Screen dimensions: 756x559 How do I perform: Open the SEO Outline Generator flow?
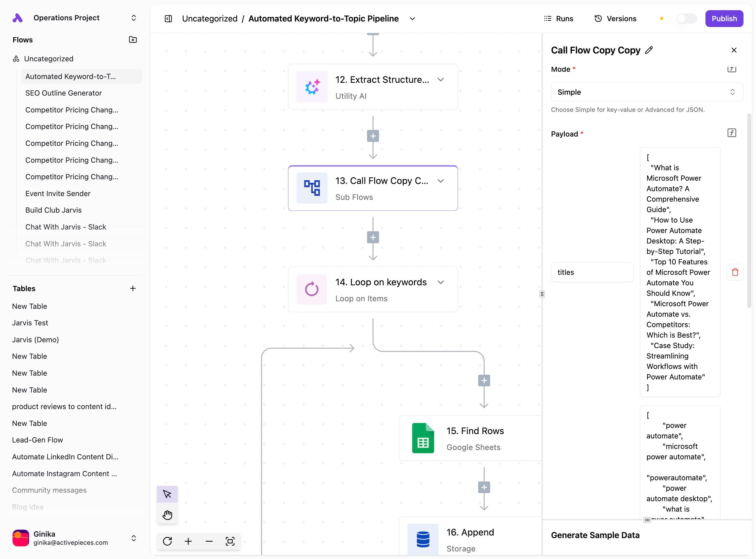[x=64, y=93]
